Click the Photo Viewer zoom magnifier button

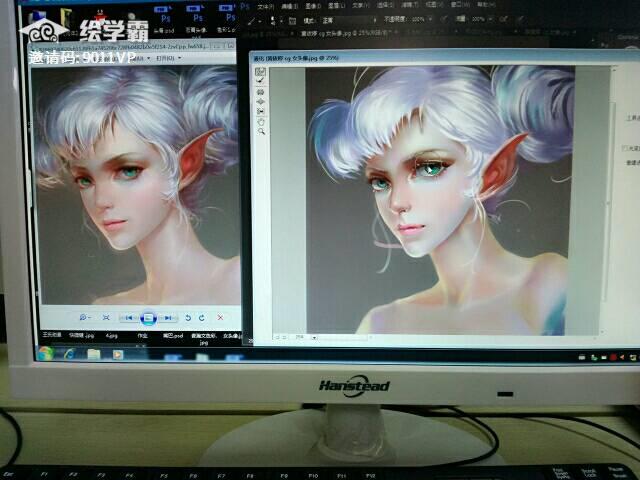point(84,317)
